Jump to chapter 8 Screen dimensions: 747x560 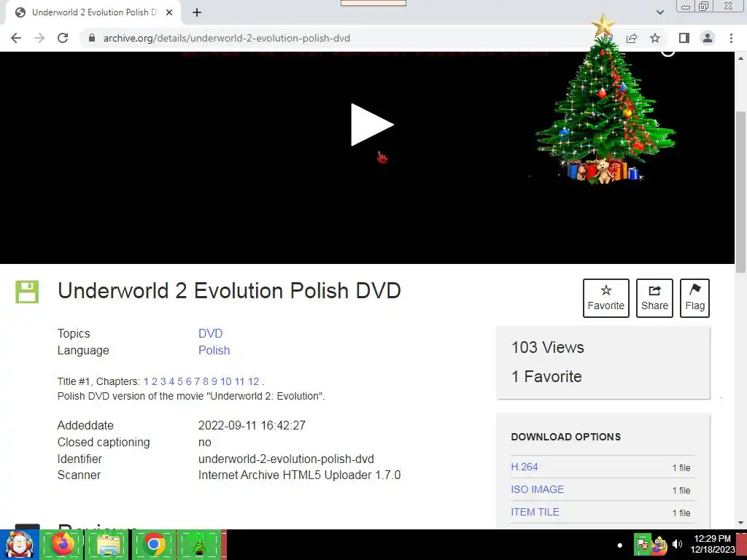(205, 381)
